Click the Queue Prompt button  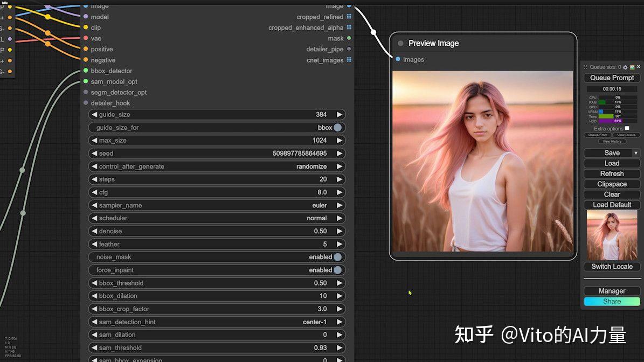click(x=612, y=78)
